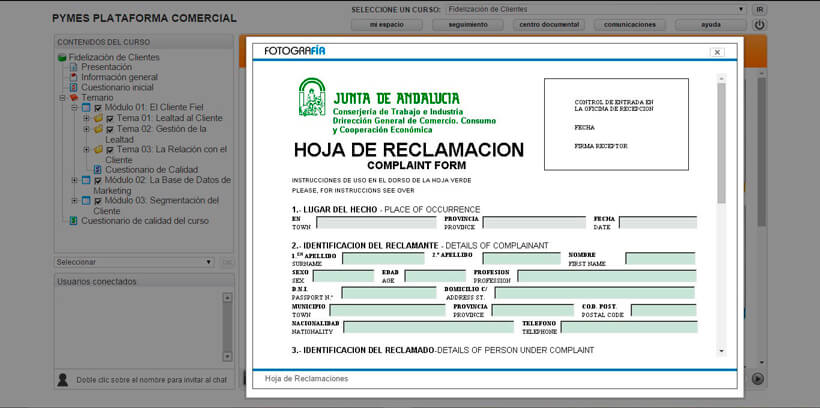Screen dimensions: 820x408
Task: Click the power logout icon
Action: click(760, 25)
